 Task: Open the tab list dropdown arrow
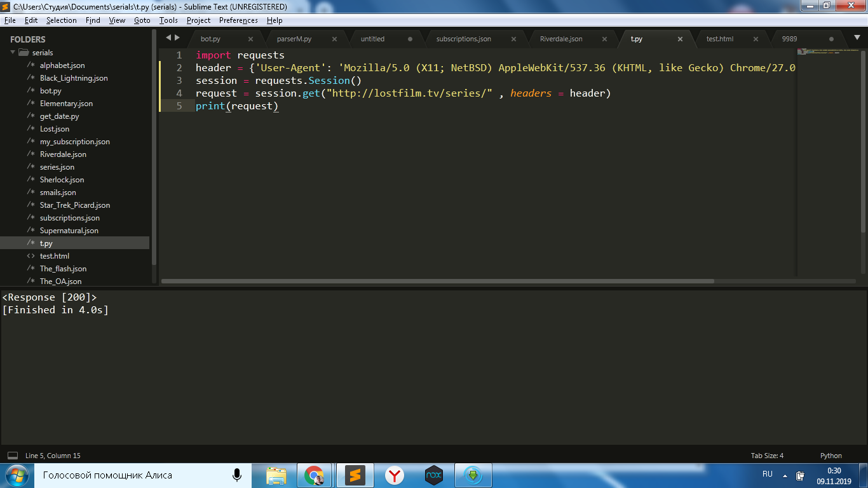(857, 37)
